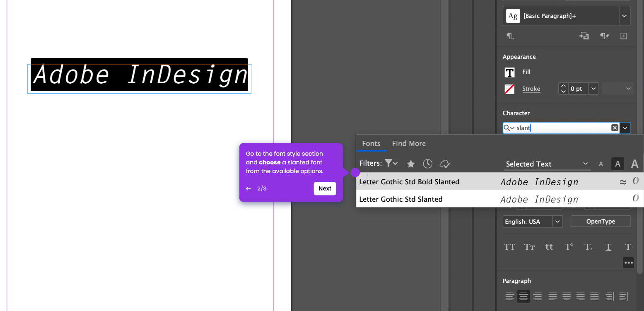Image resolution: width=644 pixels, height=311 pixels.
Task: Toggle Strikethrough formatting
Action: 628,247
